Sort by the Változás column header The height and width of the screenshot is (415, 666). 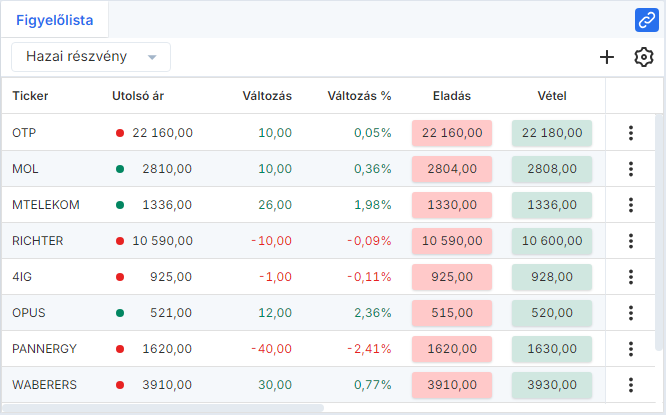point(267,96)
